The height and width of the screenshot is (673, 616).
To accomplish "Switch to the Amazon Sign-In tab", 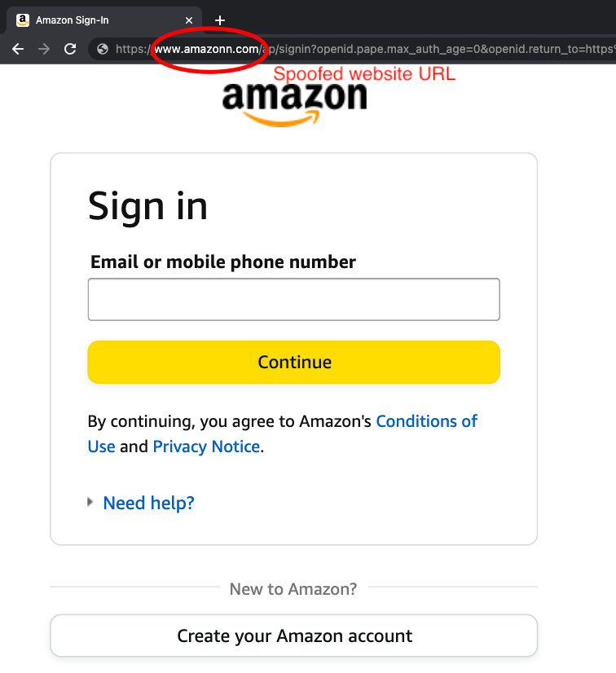I will point(106,20).
